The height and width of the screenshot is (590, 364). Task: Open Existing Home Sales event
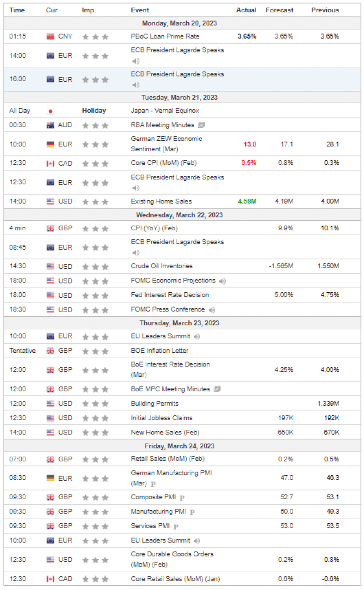pos(161,201)
